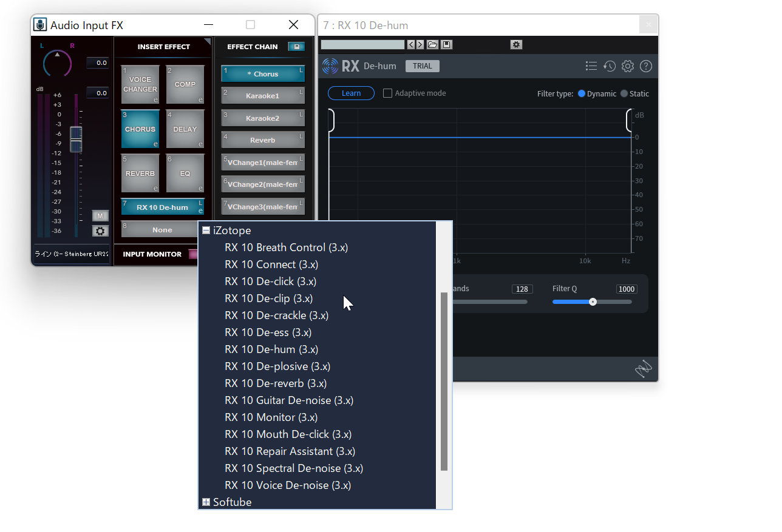Choose RX 10 De-reverb from list

coord(276,383)
